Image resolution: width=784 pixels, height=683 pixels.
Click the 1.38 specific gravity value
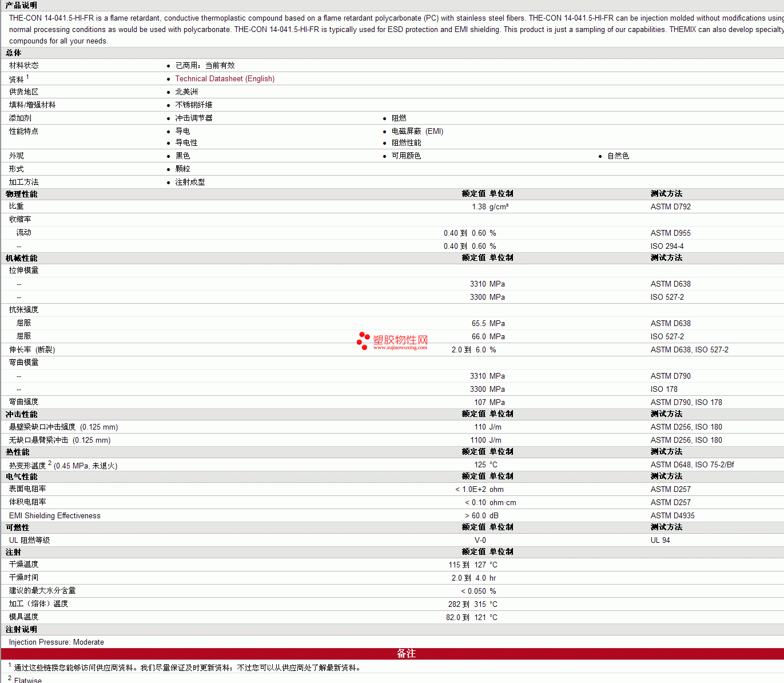pyautogui.click(x=479, y=207)
